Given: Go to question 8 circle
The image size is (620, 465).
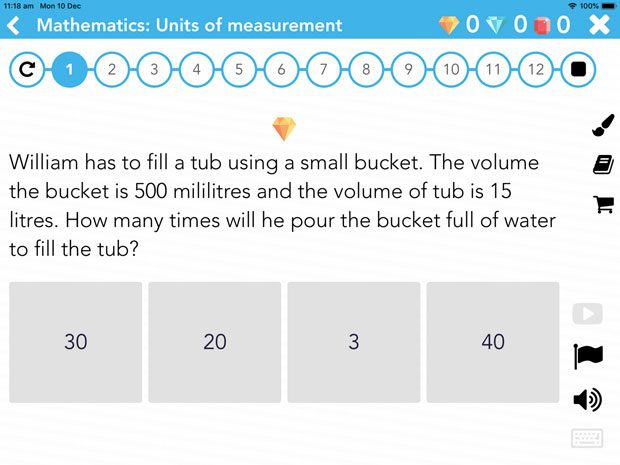Looking at the screenshot, I should (366, 70).
